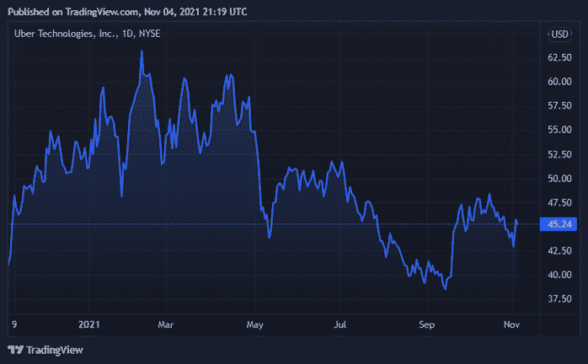Click the 60.00 price axis label
The height and width of the screenshot is (364, 588).
559,82
